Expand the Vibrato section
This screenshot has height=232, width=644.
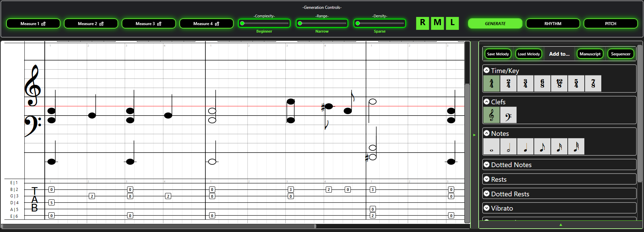[x=487, y=208]
